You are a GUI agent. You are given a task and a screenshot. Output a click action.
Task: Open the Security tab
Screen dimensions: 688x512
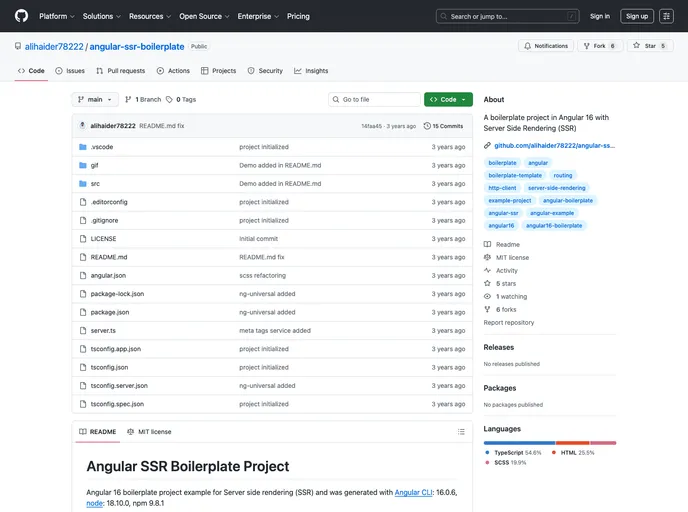click(x=265, y=71)
